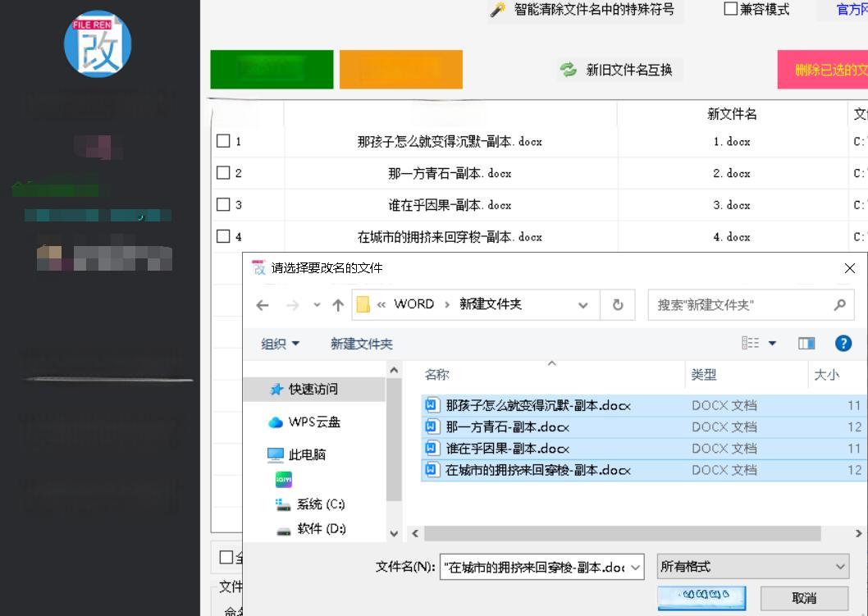Enable the 兼容模式 checkbox
This screenshot has height=616, width=868.
[730, 10]
